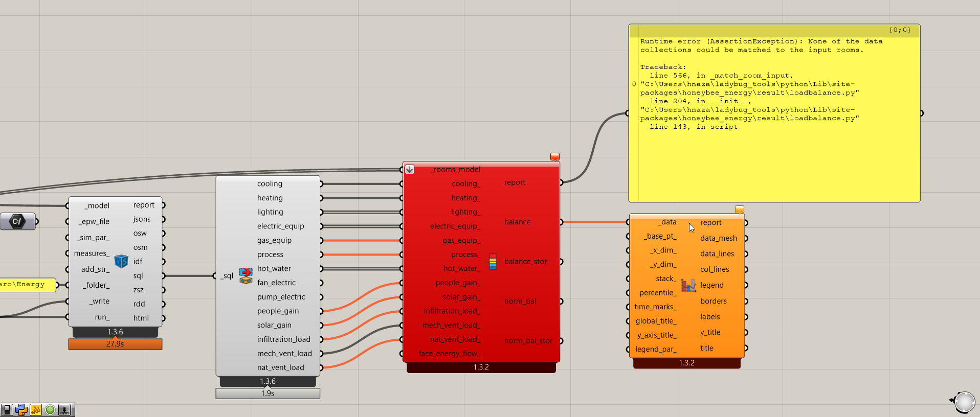Click the time_marks_ input label
Viewport: 980px width, 417px height.
(x=655, y=307)
